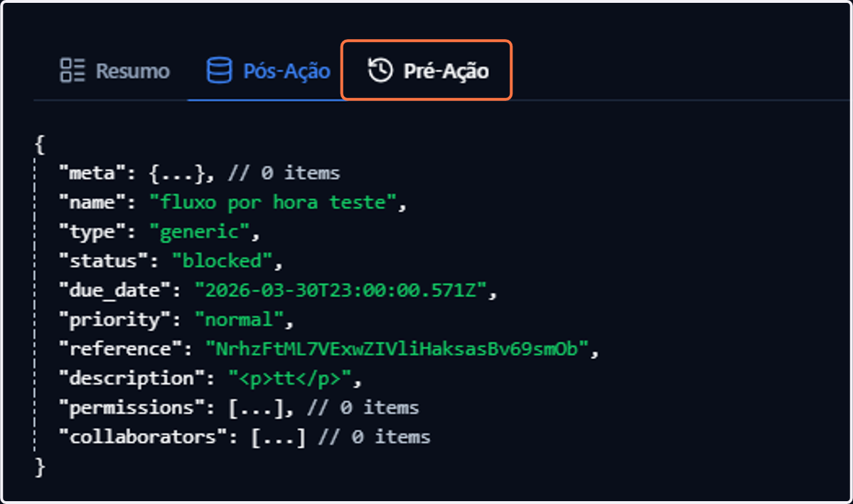The width and height of the screenshot is (853, 504).
Task: Click the closing curly brace of JSON
Action: tap(40, 466)
